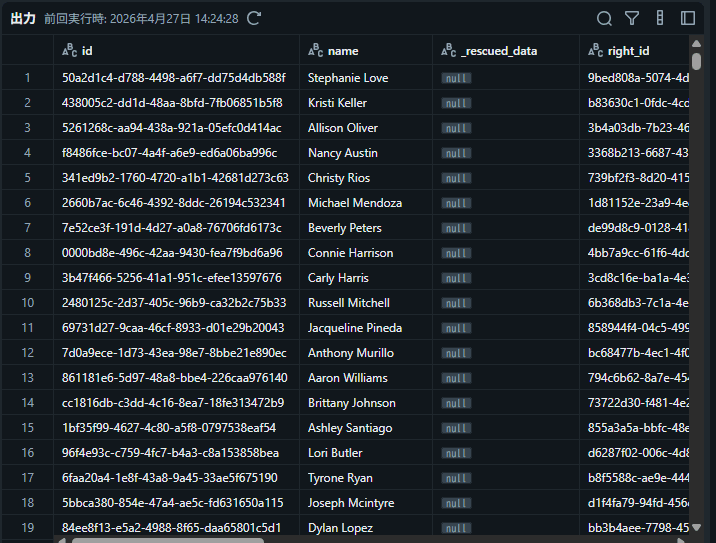Select the cell with name Joseph Mcintyre

(366, 503)
